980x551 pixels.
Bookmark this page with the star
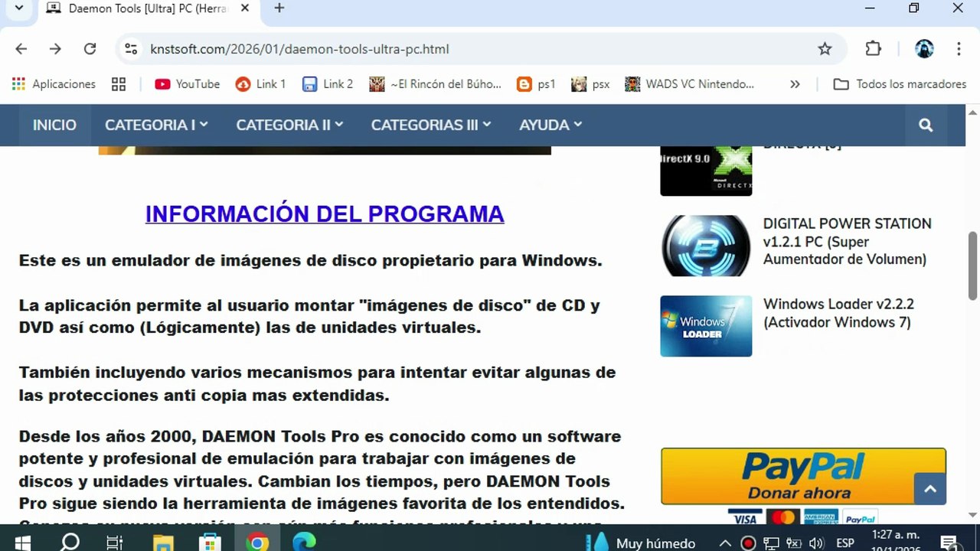click(825, 49)
